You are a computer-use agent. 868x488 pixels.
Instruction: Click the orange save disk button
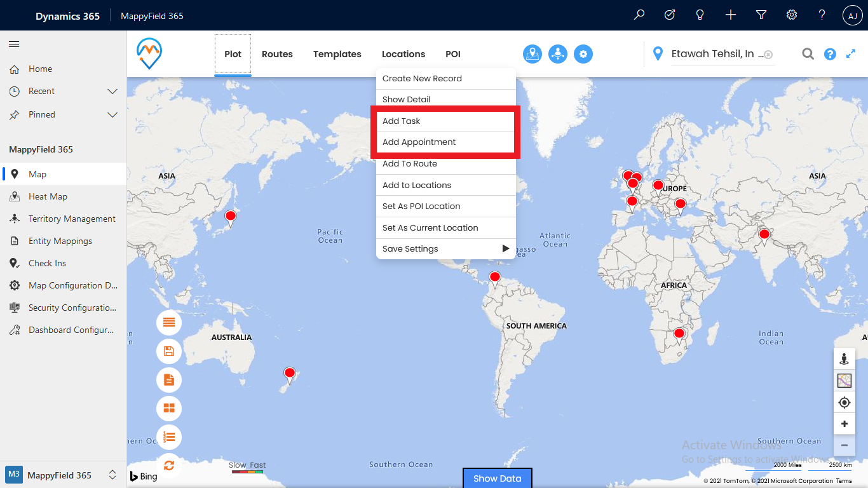169,351
